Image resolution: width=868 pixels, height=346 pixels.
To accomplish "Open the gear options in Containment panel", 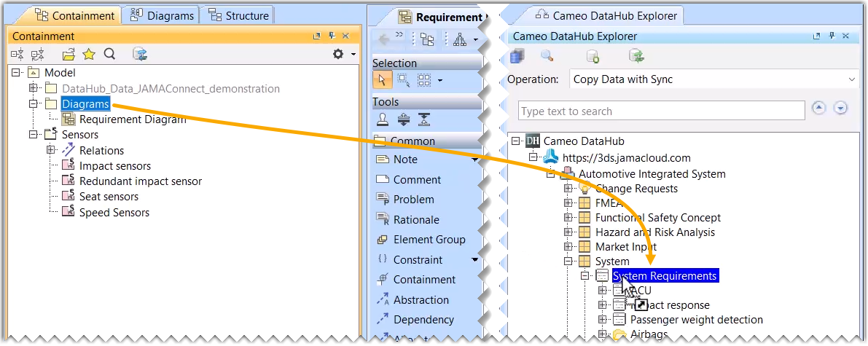I will (338, 54).
